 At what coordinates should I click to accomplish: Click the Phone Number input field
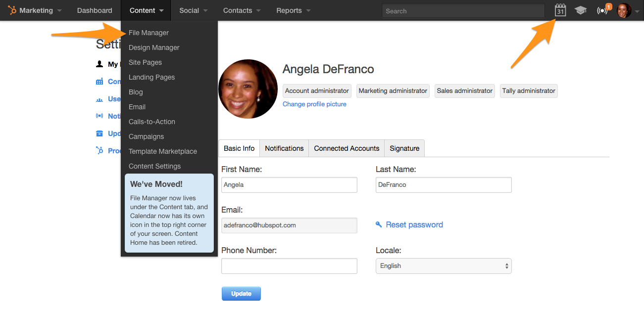pyautogui.click(x=289, y=266)
